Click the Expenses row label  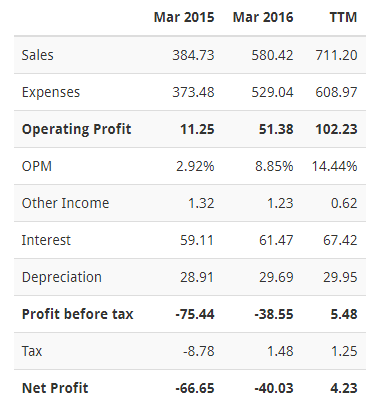[51, 92]
